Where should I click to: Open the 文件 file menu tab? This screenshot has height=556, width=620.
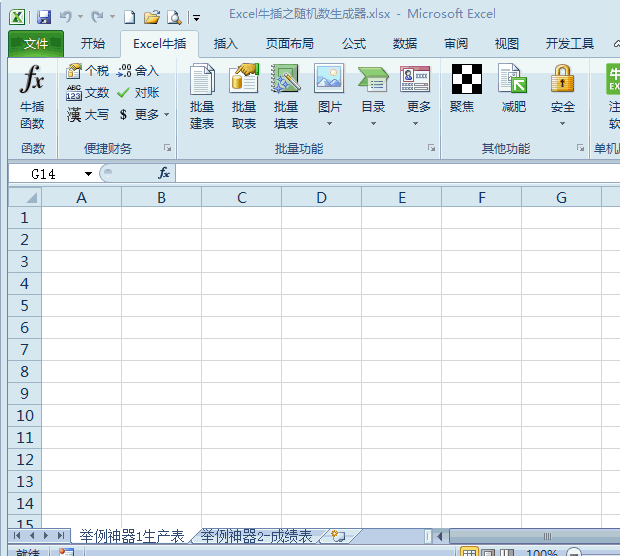pos(36,43)
